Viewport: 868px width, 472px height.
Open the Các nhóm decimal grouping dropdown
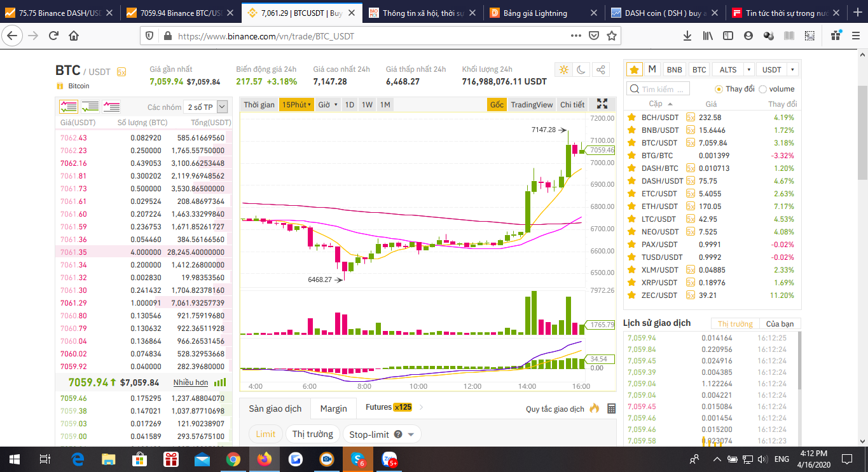pos(205,107)
